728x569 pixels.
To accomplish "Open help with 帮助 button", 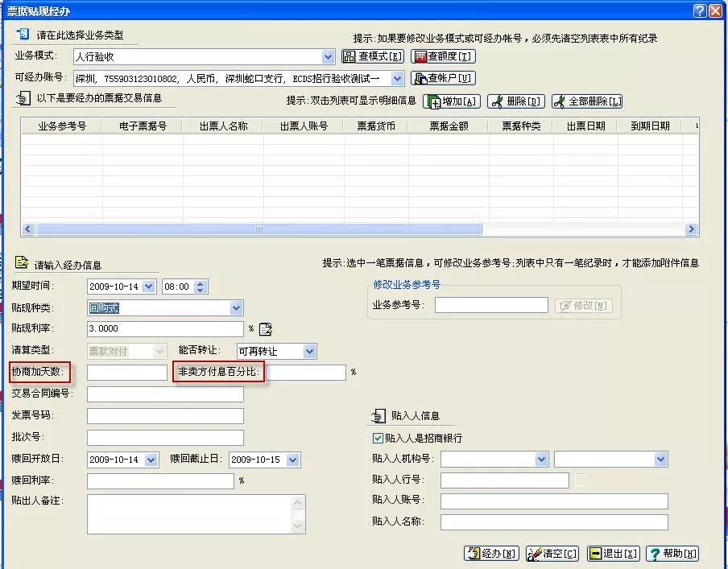I will [672, 554].
